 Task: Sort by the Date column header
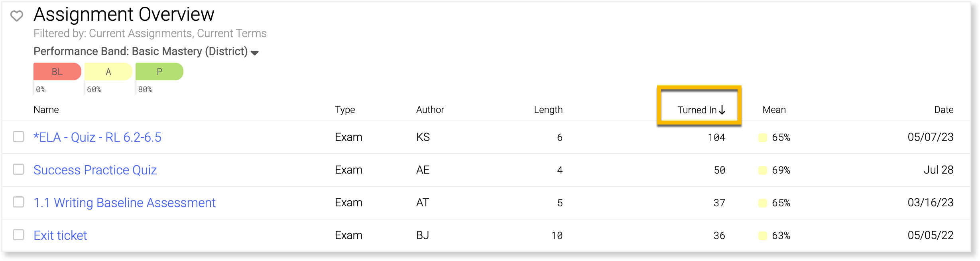[943, 110]
